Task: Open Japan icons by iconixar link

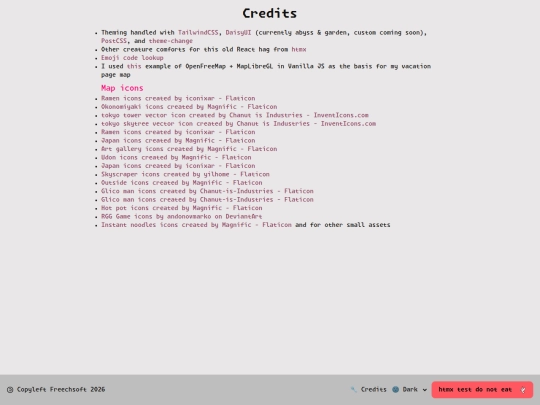Action: pos(178,166)
